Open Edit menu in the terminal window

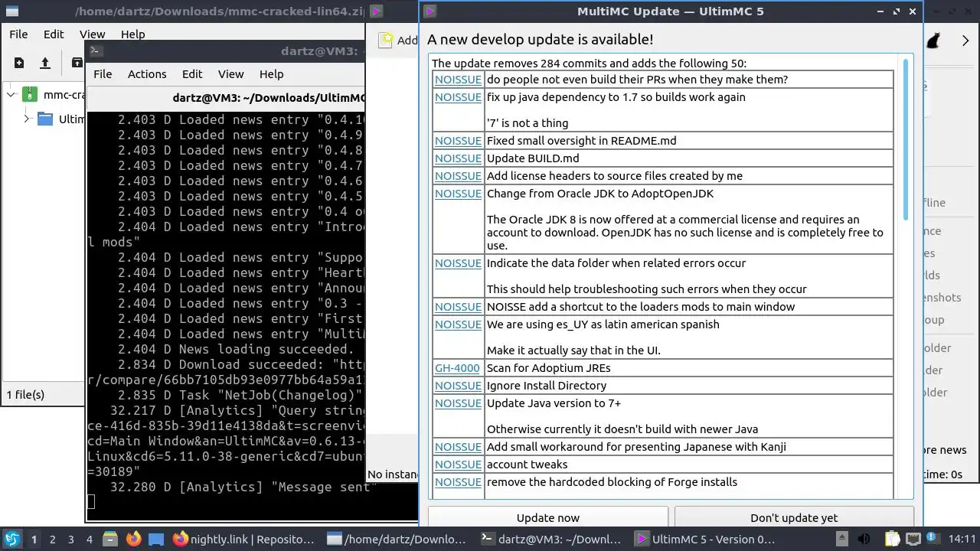pos(192,74)
